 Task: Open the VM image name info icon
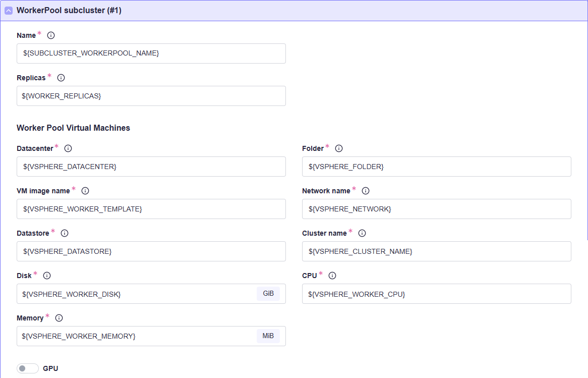pyautogui.click(x=85, y=191)
